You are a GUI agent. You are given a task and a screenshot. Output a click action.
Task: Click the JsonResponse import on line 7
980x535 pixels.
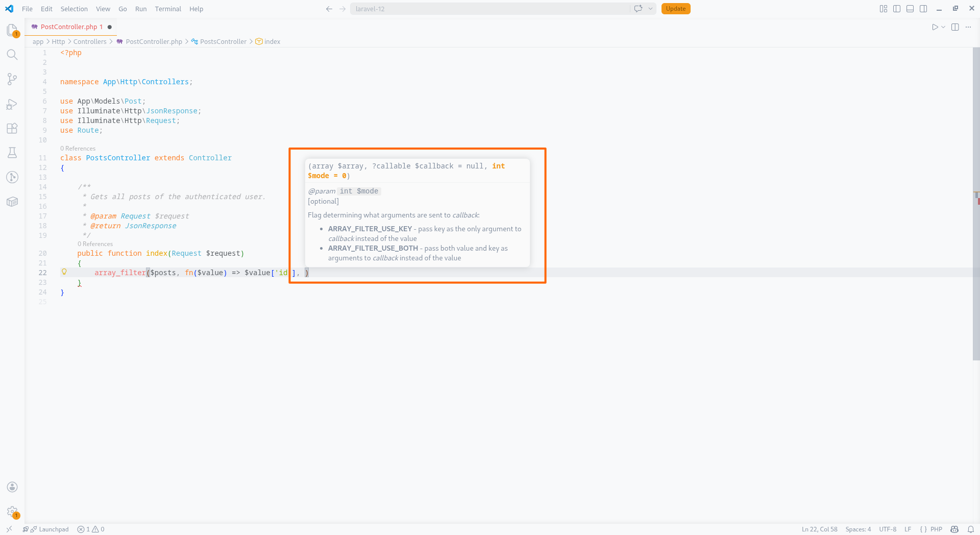[x=171, y=111]
